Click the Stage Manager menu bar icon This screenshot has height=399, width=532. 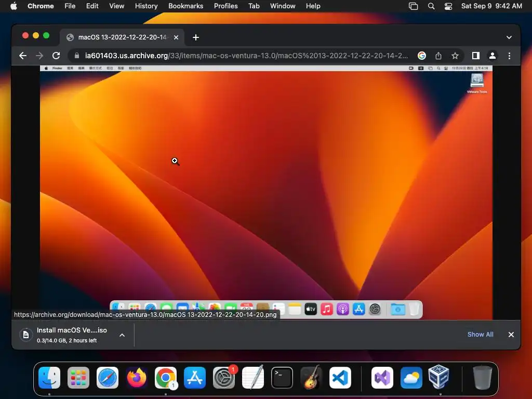pyautogui.click(x=413, y=6)
